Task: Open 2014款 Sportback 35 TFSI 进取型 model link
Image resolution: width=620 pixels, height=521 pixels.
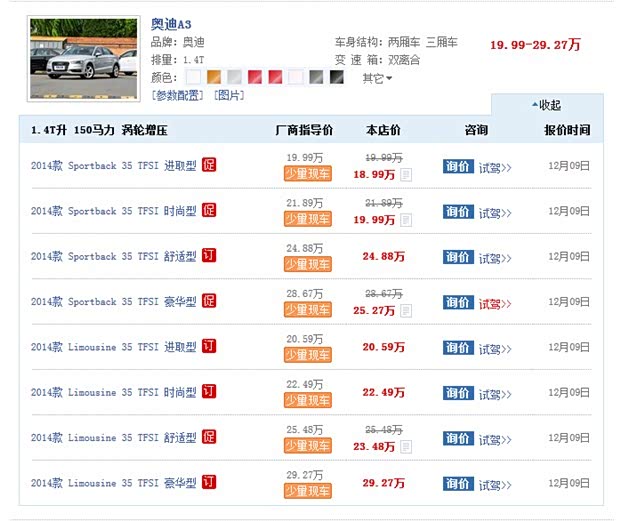Action: [113, 166]
